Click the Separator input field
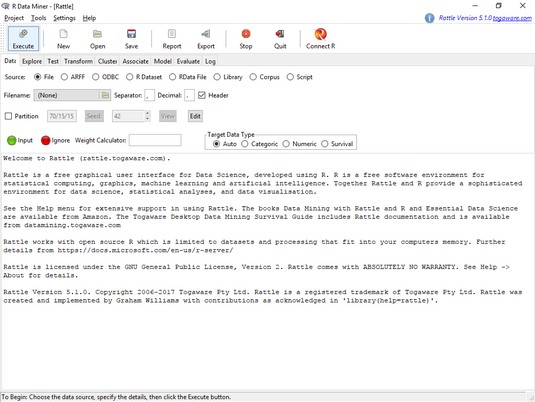This screenshot has height=402, width=535. [x=149, y=95]
